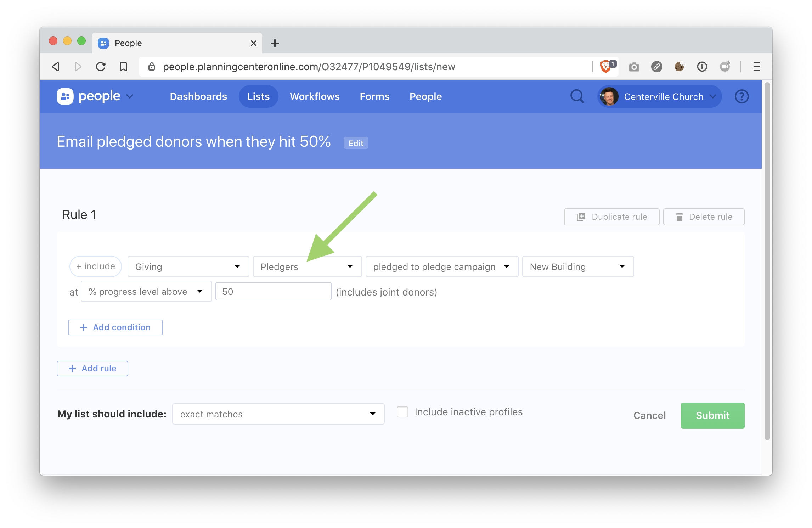Open the exact matches dropdown
812x528 pixels.
click(278, 414)
